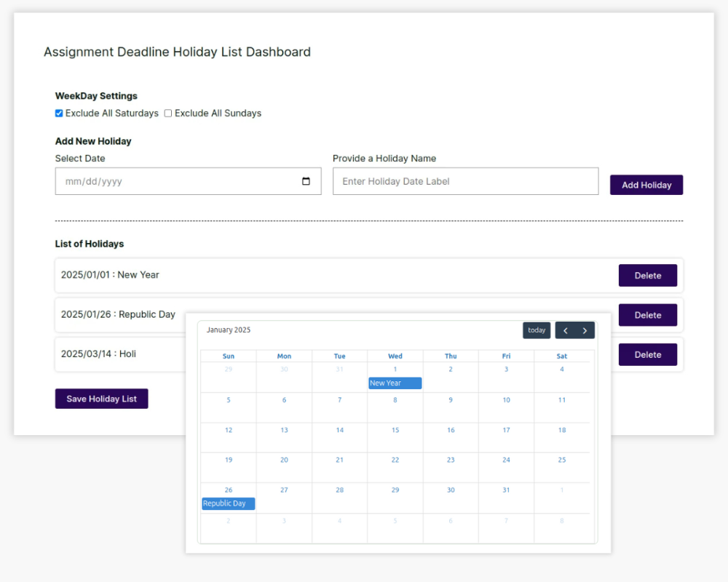Image resolution: width=728 pixels, height=582 pixels.
Task: Click the Add Holiday button
Action: (646, 185)
